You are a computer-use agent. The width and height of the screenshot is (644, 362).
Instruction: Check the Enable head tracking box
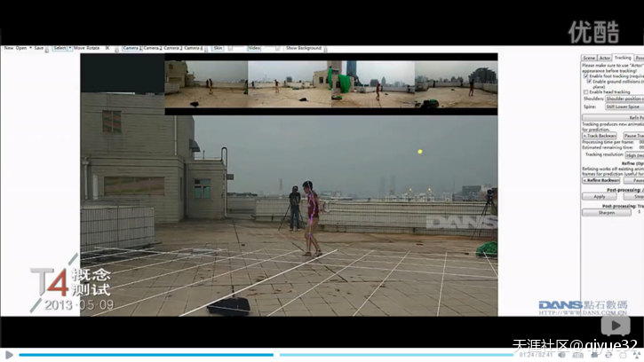click(x=585, y=91)
